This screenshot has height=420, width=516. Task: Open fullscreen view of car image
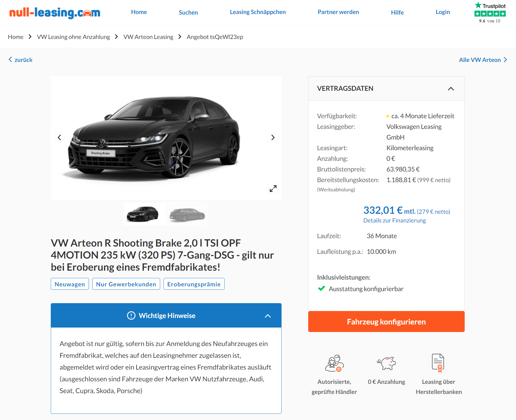point(273,189)
